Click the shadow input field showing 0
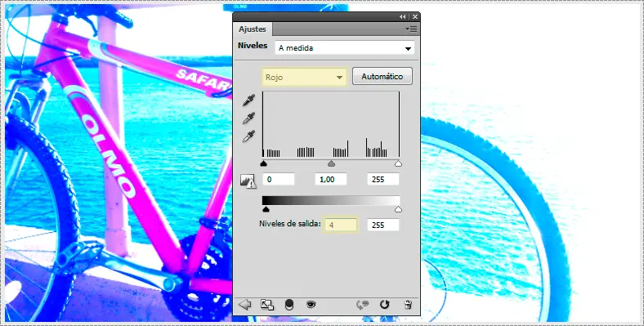Screen dimensions: 644x326 (279, 180)
